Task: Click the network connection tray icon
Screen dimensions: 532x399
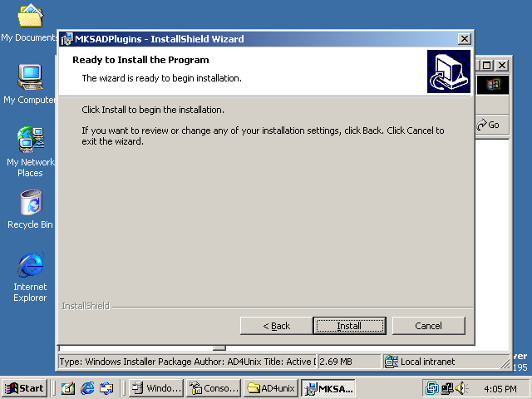Action: [447, 388]
